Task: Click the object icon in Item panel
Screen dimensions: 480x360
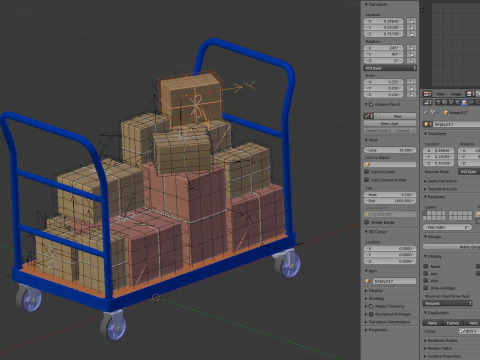Action: [368, 281]
